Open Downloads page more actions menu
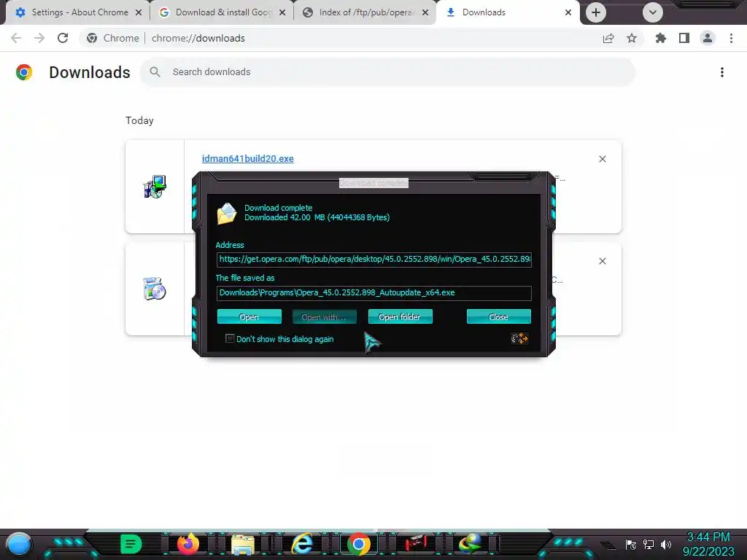The width and height of the screenshot is (747, 560). click(721, 72)
